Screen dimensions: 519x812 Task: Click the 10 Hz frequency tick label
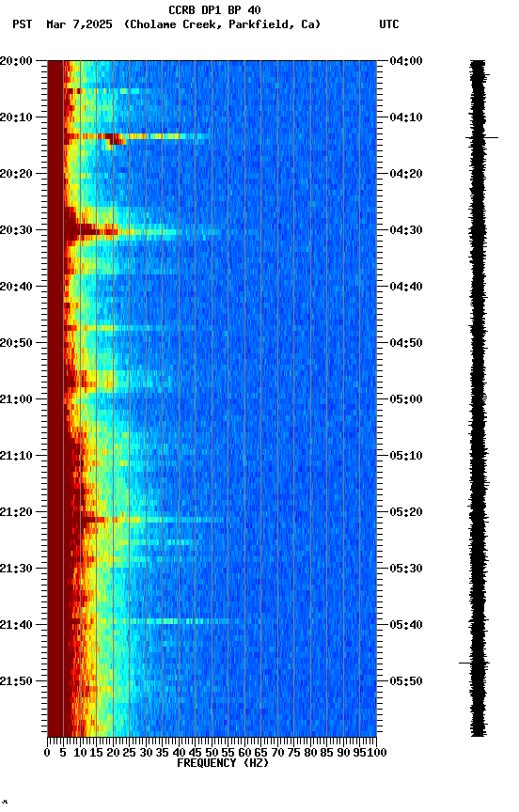pos(80,753)
